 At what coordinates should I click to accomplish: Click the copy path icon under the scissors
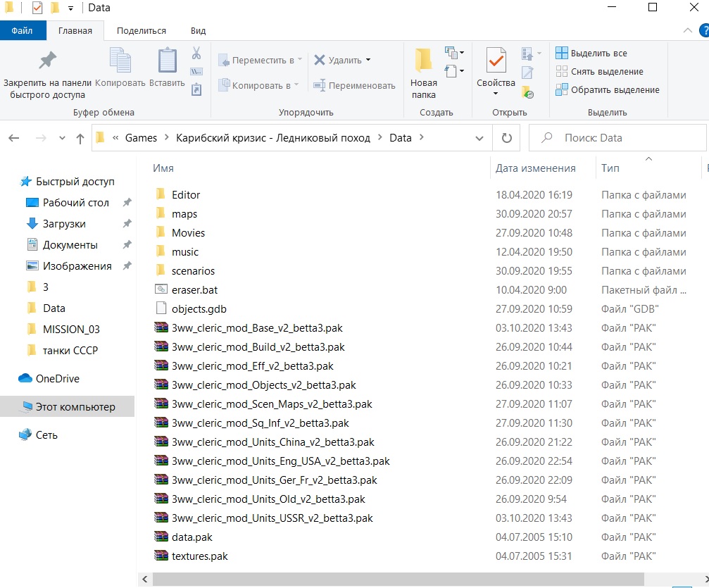click(x=196, y=71)
